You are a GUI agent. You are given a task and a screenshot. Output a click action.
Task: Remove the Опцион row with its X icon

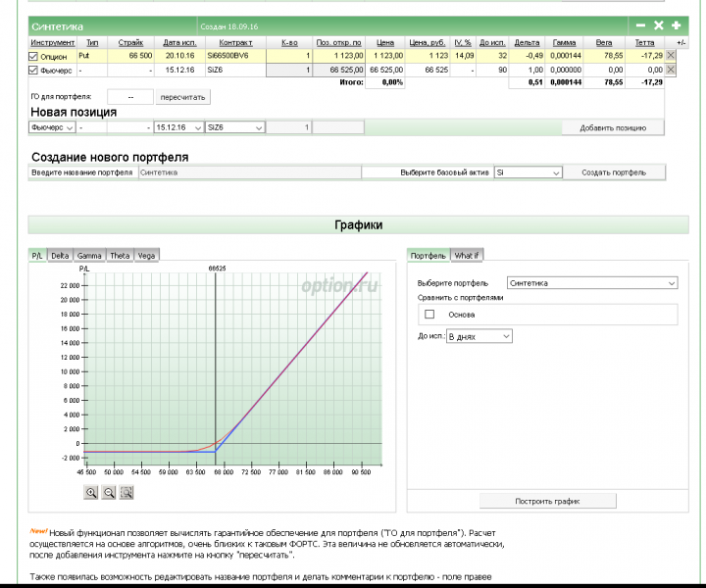pos(671,55)
